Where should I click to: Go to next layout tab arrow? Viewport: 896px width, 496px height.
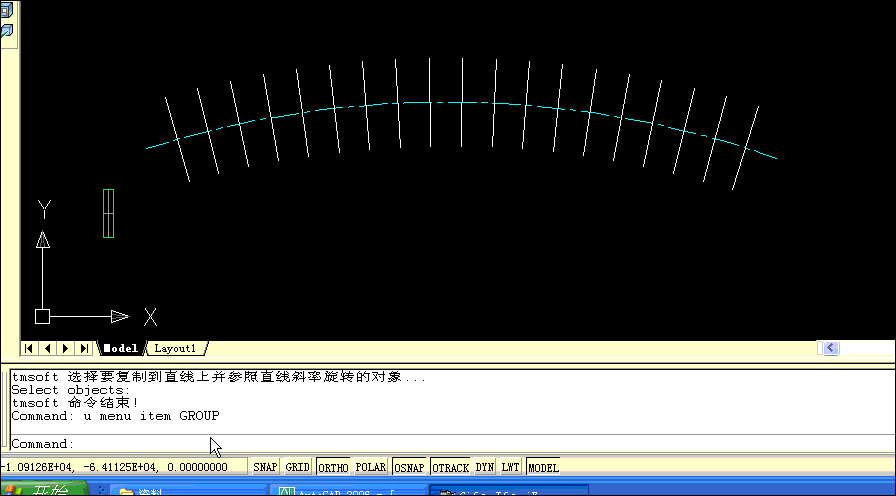pyautogui.click(x=66, y=348)
